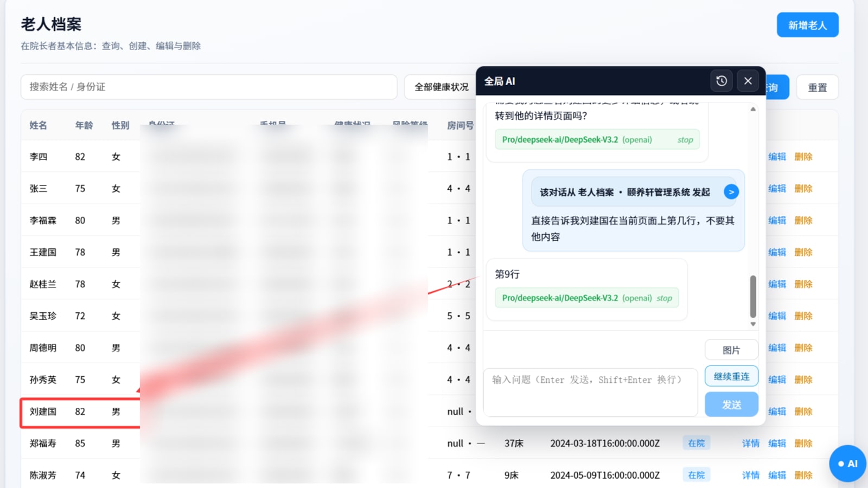Open the AI chat history clock icon
This screenshot has height=488, width=868.
tap(722, 81)
